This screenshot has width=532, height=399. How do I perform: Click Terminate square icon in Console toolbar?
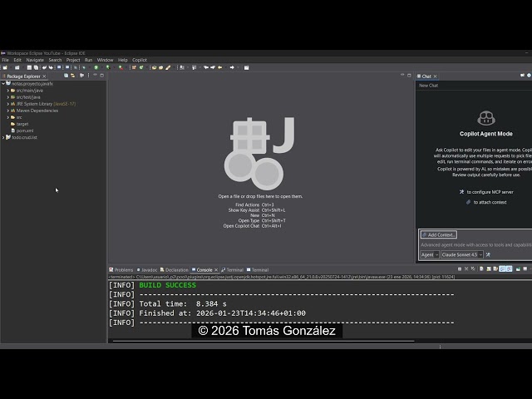coord(460,269)
